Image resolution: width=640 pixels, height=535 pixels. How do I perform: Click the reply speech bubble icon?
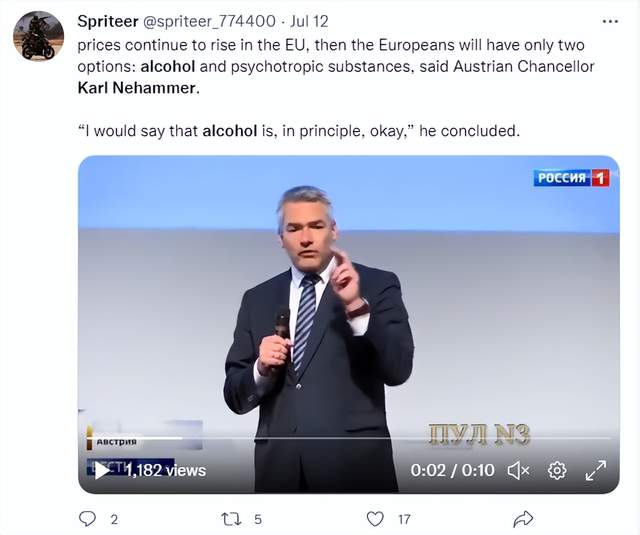(x=87, y=519)
